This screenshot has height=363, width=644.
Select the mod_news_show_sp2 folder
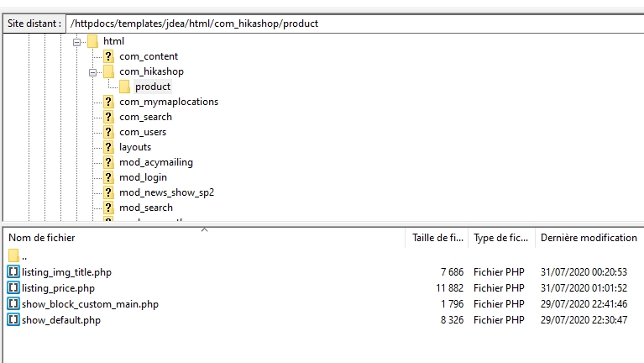pyautogui.click(x=166, y=192)
